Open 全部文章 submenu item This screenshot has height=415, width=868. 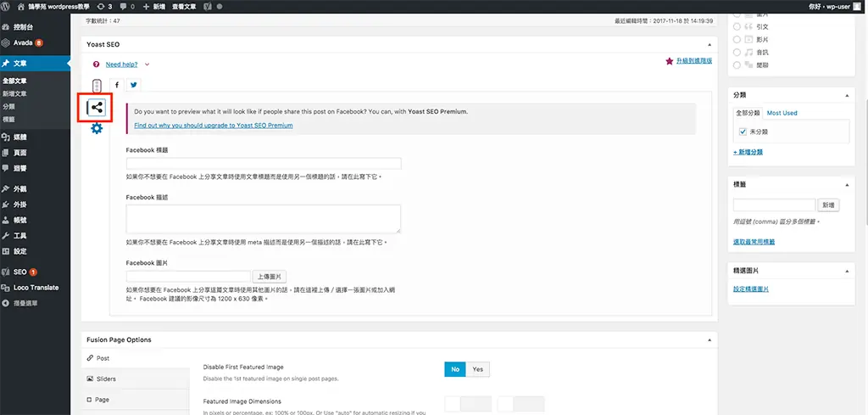tap(14, 81)
